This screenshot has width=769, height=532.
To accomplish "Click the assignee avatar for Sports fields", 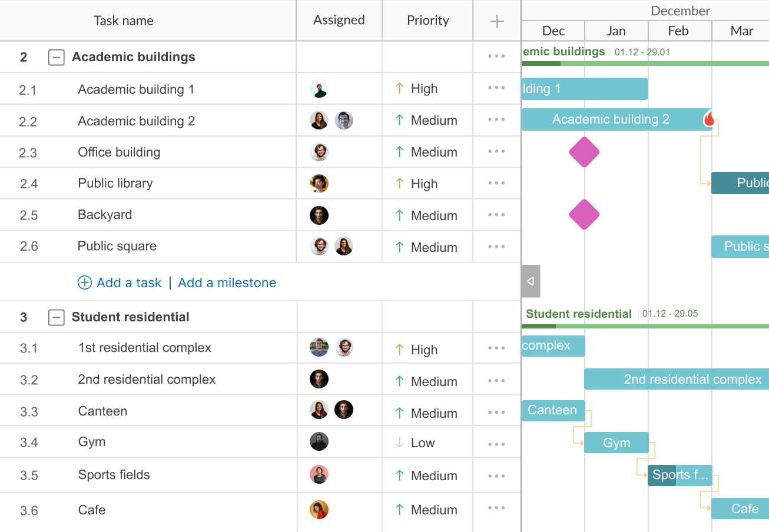I will (319, 474).
